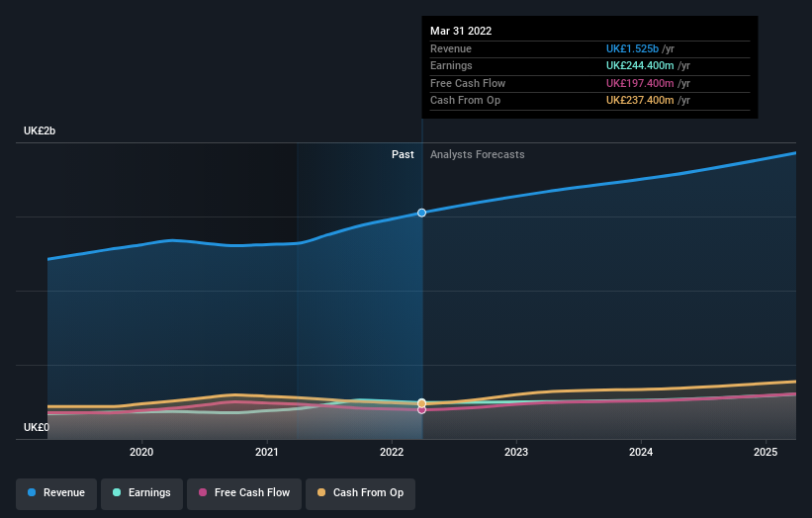Click the Earnings row label in tooltip
The image size is (812, 518).
pos(451,65)
